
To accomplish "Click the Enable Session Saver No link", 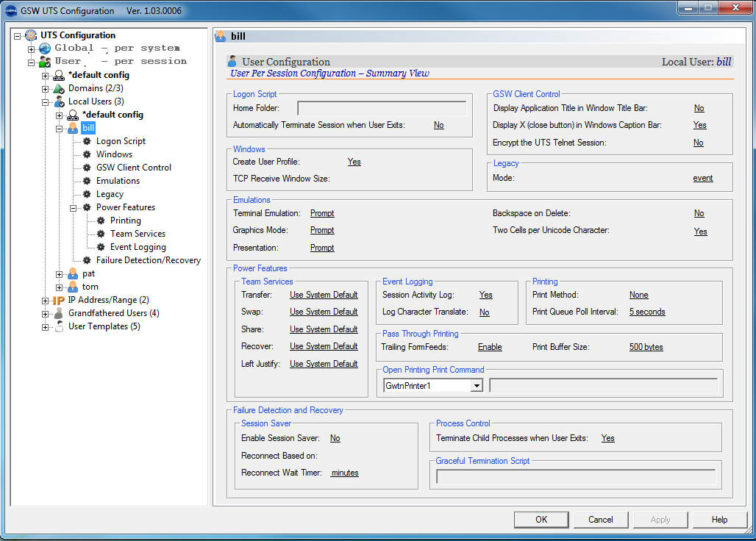I will coord(335,438).
